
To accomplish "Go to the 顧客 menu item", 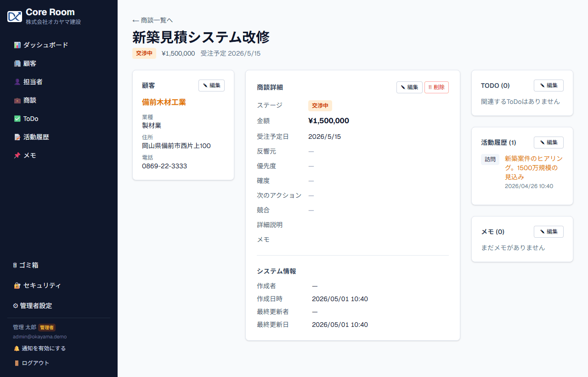I will pyautogui.click(x=59, y=63).
